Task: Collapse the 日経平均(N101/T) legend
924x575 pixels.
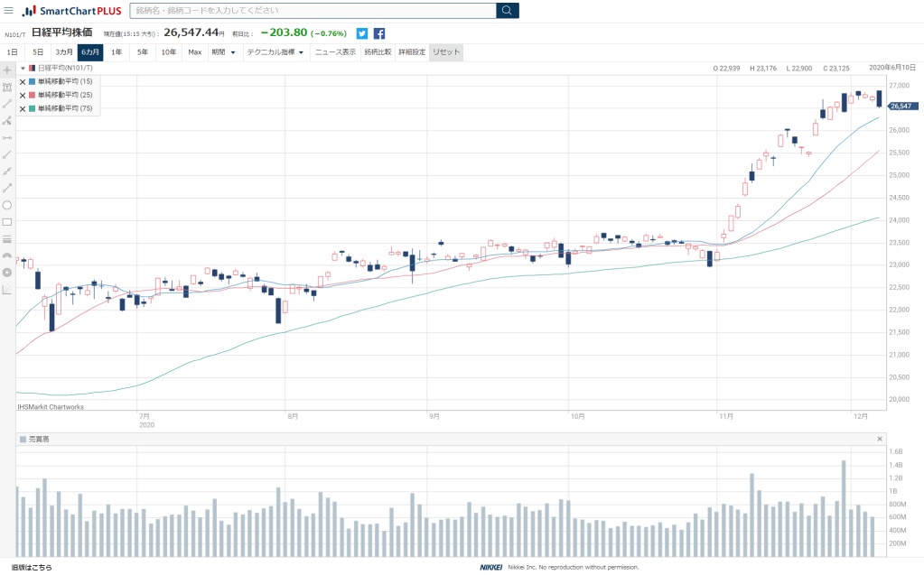Action: pyautogui.click(x=23, y=68)
